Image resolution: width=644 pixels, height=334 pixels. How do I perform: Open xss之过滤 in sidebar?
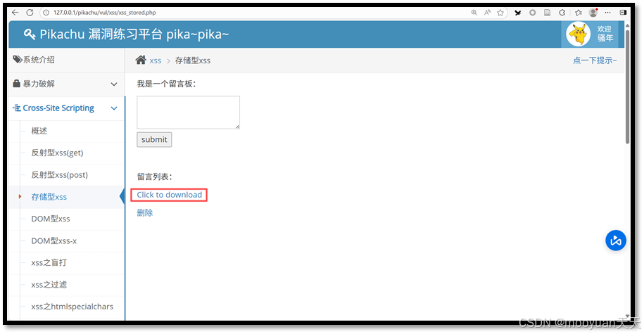[49, 284]
